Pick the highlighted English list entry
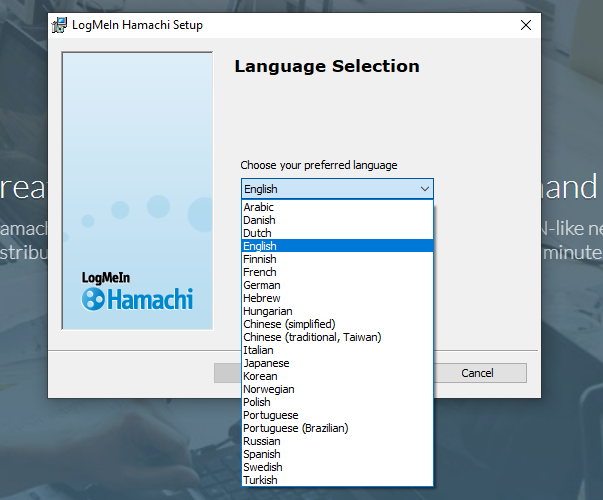 tap(337, 246)
